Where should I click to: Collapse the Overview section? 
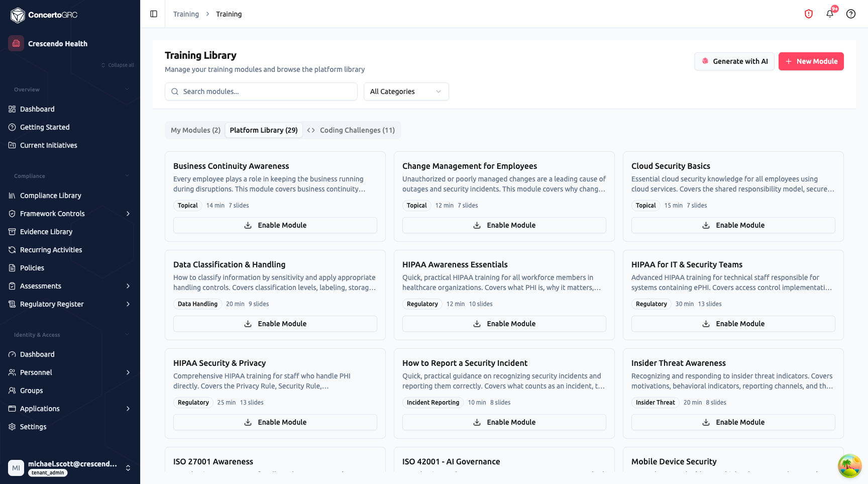tap(127, 89)
